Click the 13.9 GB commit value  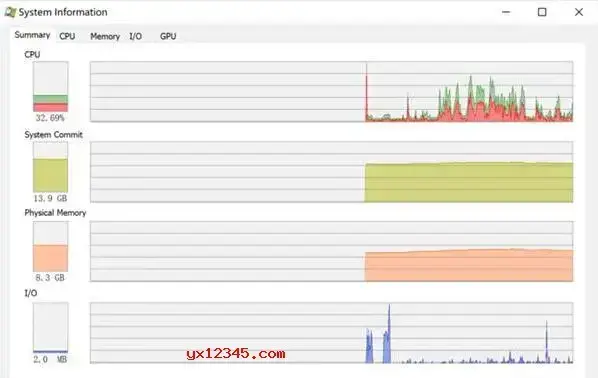tap(50, 198)
